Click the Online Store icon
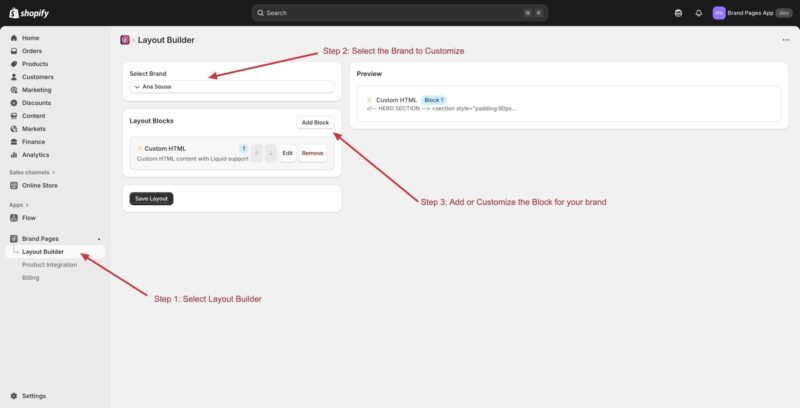The height and width of the screenshot is (408, 800). tap(14, 186)
